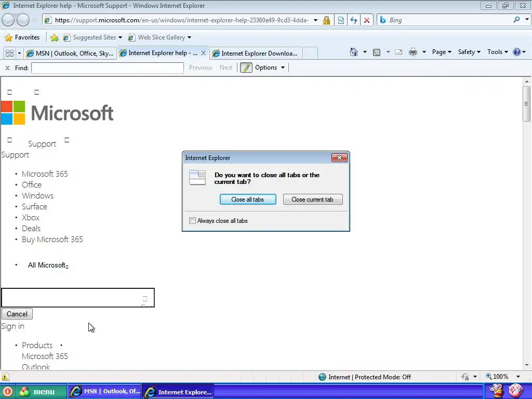This screenshot has width=532, height=399.
Task: Enable Always close all tabs checkbox
Action: (192, 220)
